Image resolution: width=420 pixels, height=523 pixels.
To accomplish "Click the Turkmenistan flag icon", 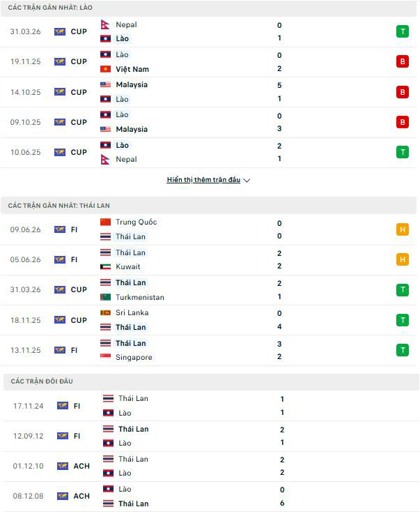I will point(105,297).
